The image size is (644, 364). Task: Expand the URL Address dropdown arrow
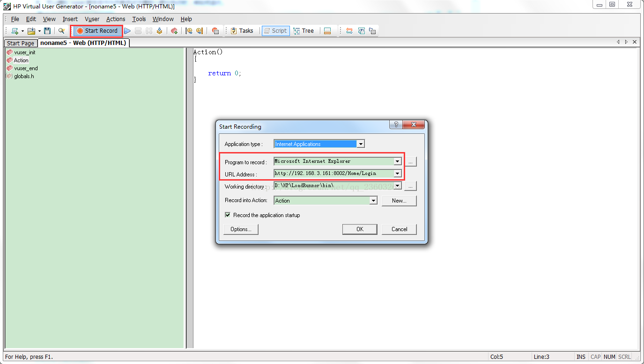398,174
